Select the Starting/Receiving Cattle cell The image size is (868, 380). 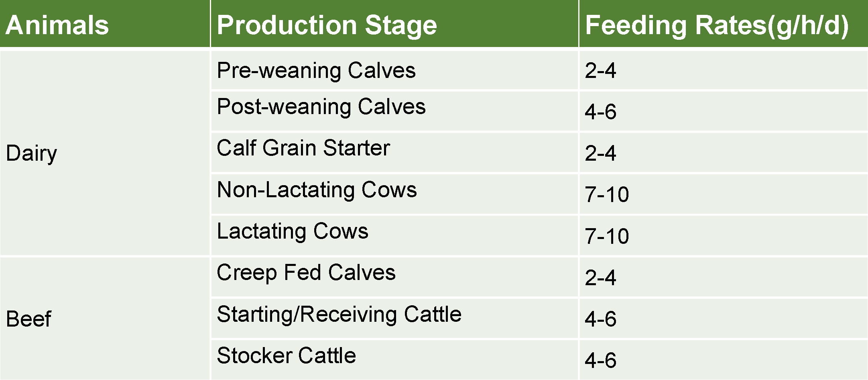pyautogui.click(x=394, y=319)
